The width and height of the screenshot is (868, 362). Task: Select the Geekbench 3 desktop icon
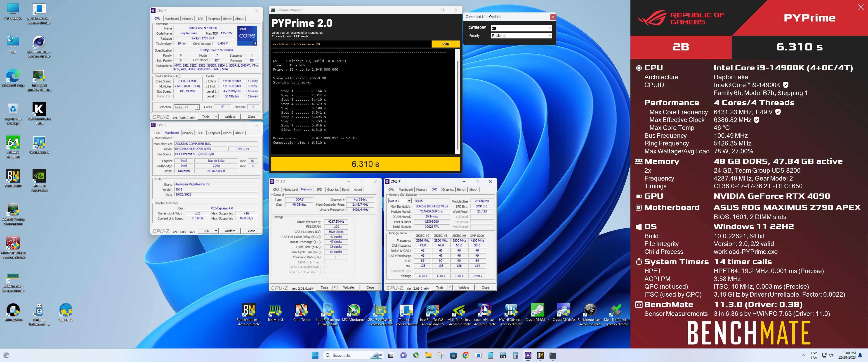point(39,145)
